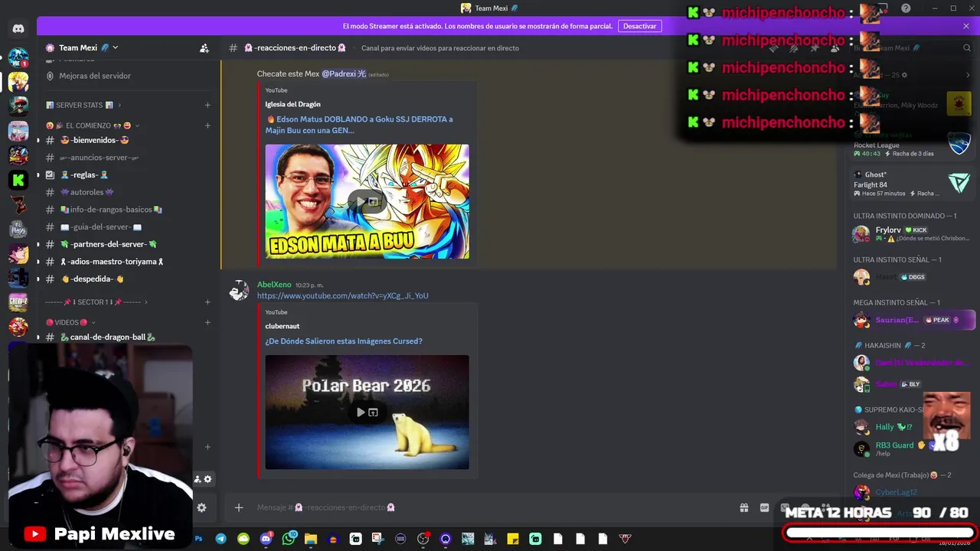Open user settings gear icon
Viewport: 980px width, 551px height.
click(201, 507)
